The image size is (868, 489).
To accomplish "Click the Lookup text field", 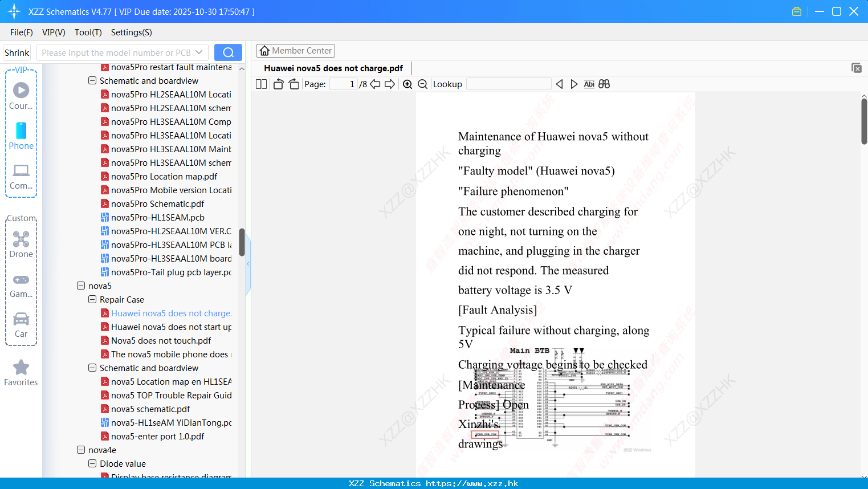I will click(x=508, y=84).
